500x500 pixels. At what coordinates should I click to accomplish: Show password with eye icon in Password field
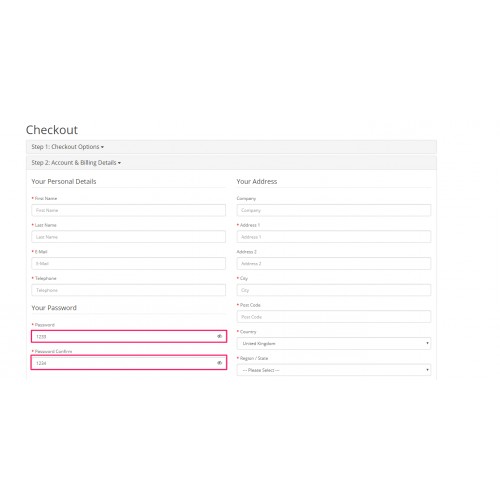[x=219, y=336]
